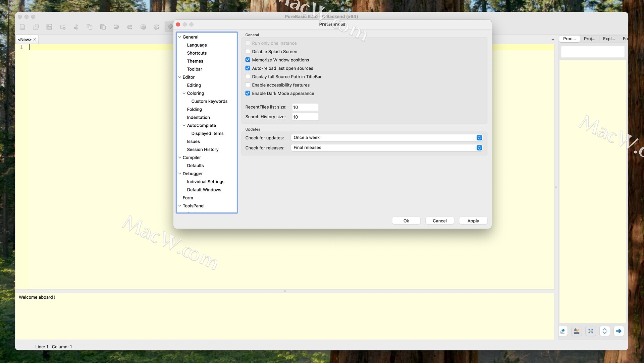Collapse the Editor tree node

(x=180, y=77)
